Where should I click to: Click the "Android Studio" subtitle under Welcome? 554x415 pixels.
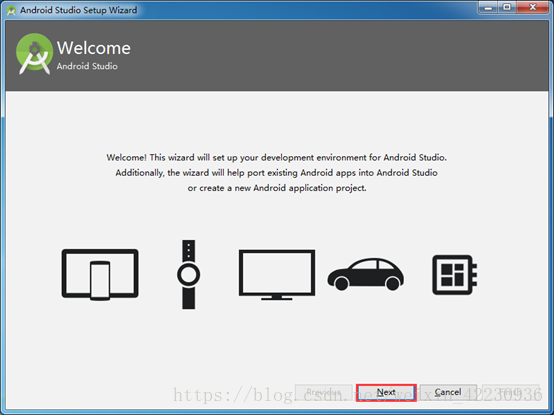[87, 66]
